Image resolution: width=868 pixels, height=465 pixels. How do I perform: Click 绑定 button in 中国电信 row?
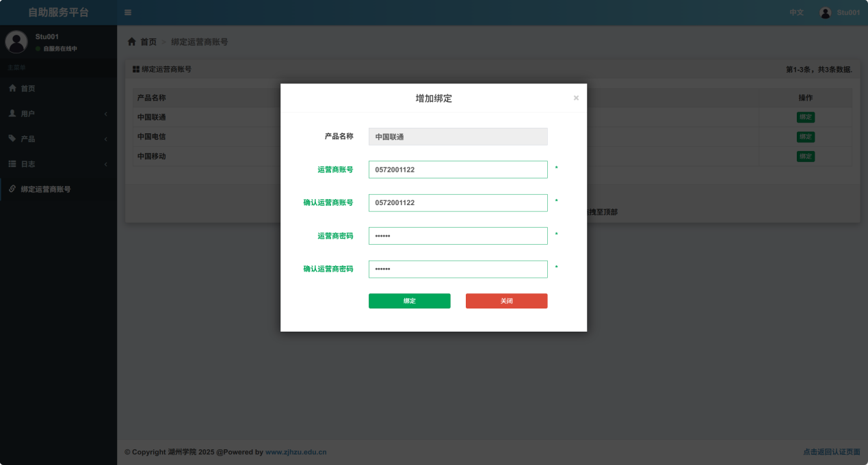click(x=805, y=137)
